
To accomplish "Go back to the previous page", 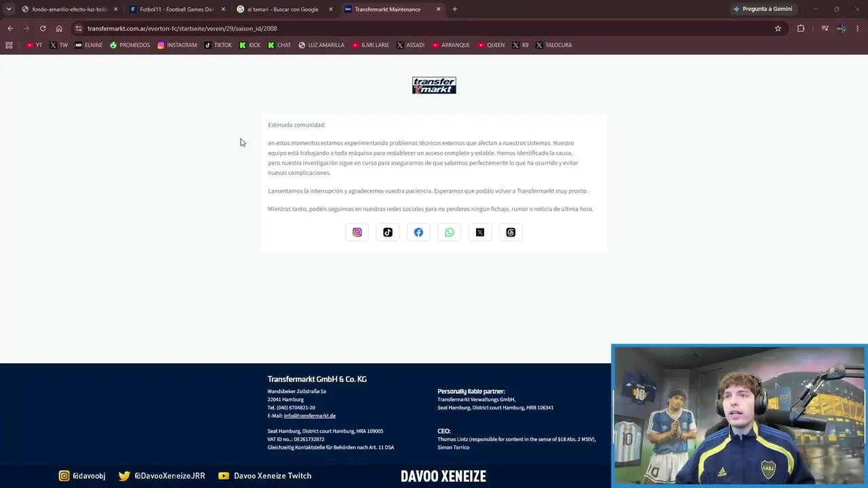I will (10, 28).
